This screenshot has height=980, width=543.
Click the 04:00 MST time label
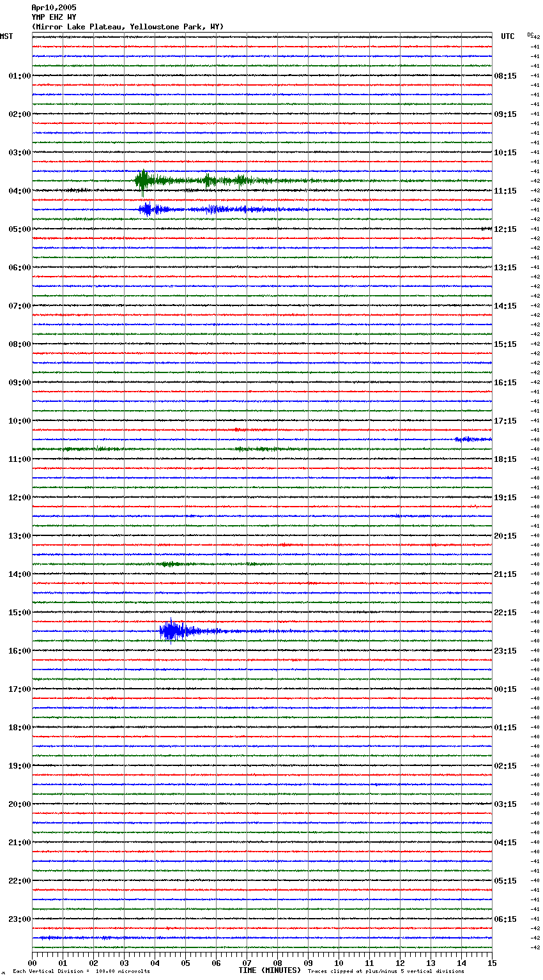coord(20,191)
